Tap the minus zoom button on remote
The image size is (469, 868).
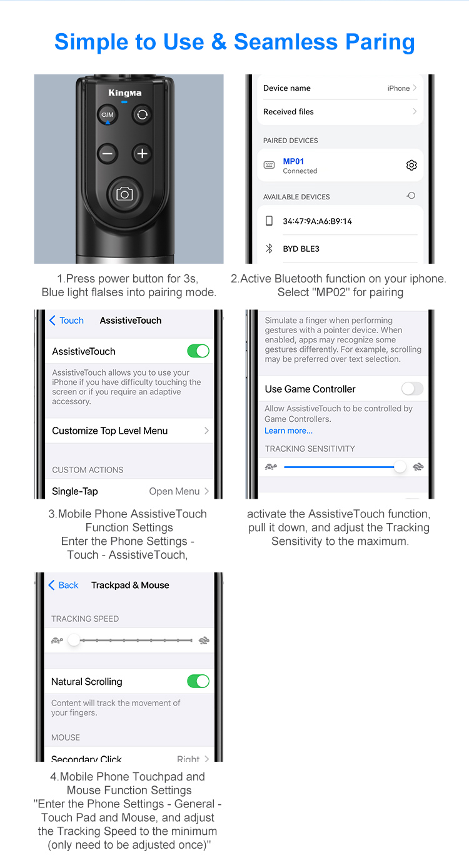tap(108, 154)
